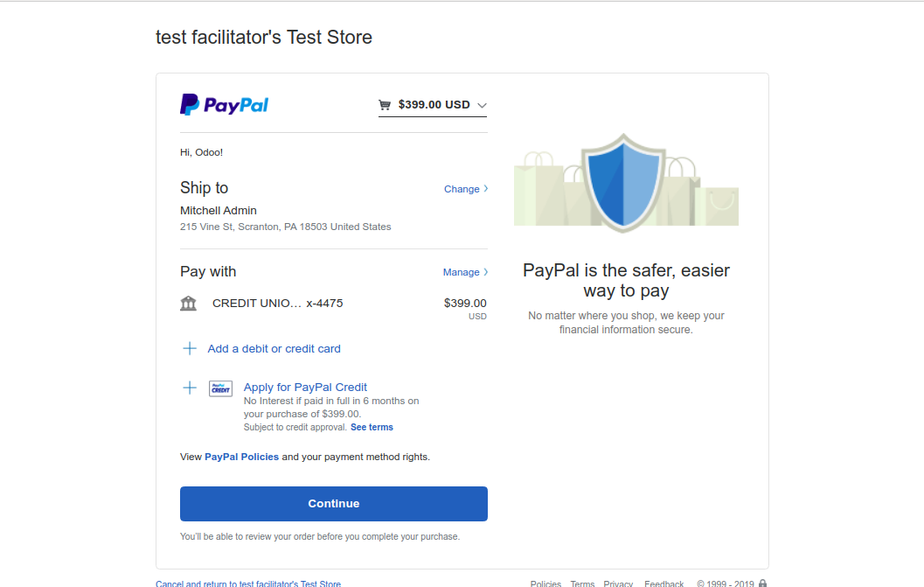Click the shield illustration image
Image resolution: width=924 pixels, height=587 pixels.
coord(623,182)
